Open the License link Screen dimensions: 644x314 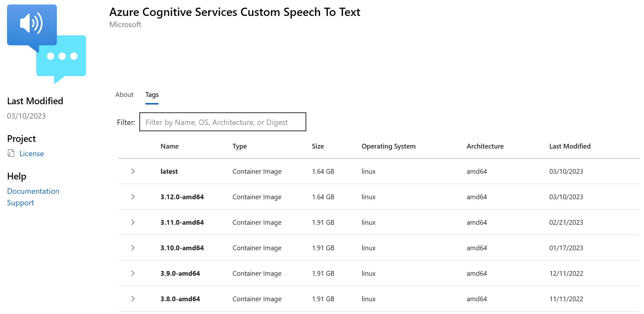[32, 153]
